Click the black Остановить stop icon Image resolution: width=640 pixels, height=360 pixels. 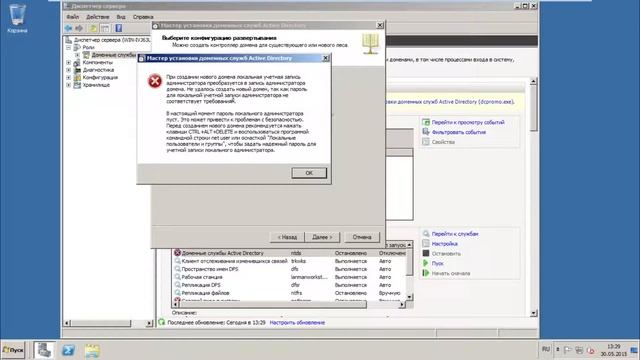[x=426, y=253]
